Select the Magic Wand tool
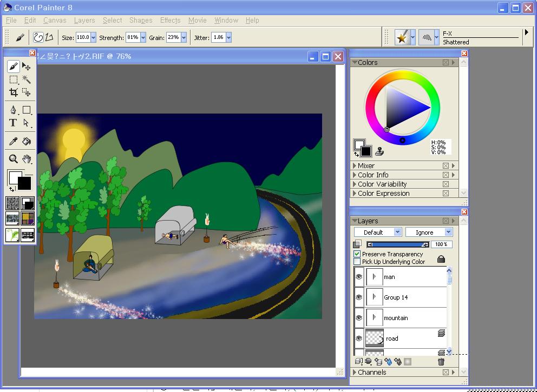This screenshot has height=392, width=537. point(26,79)
